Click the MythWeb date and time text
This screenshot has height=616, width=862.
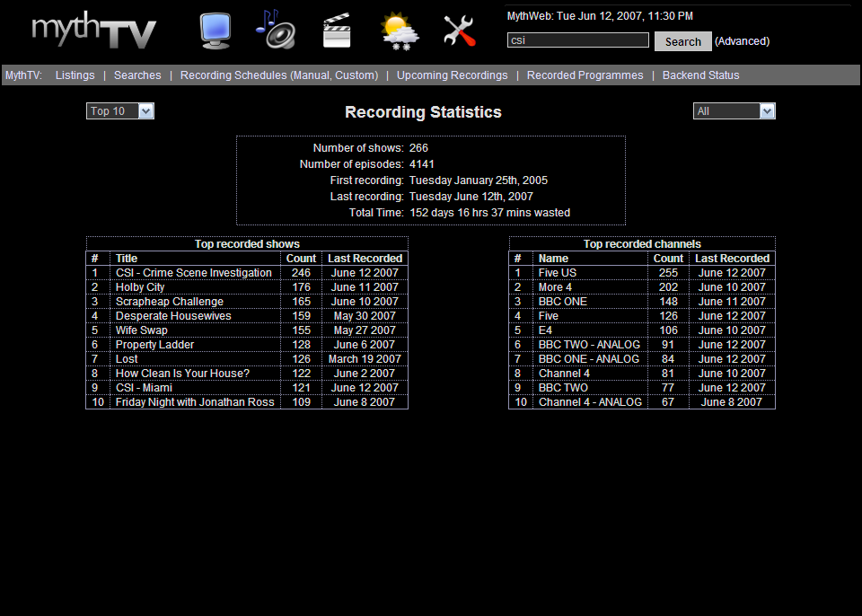(600, 16)
